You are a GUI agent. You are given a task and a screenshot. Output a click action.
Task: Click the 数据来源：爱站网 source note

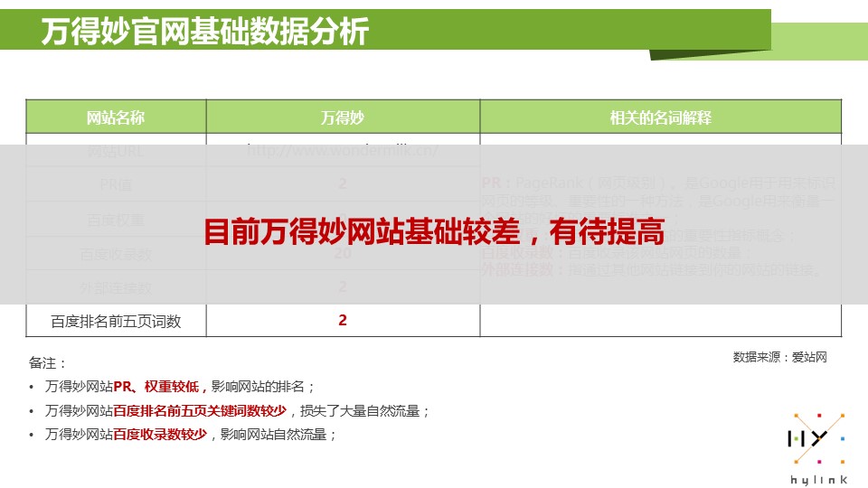(779, 357)
